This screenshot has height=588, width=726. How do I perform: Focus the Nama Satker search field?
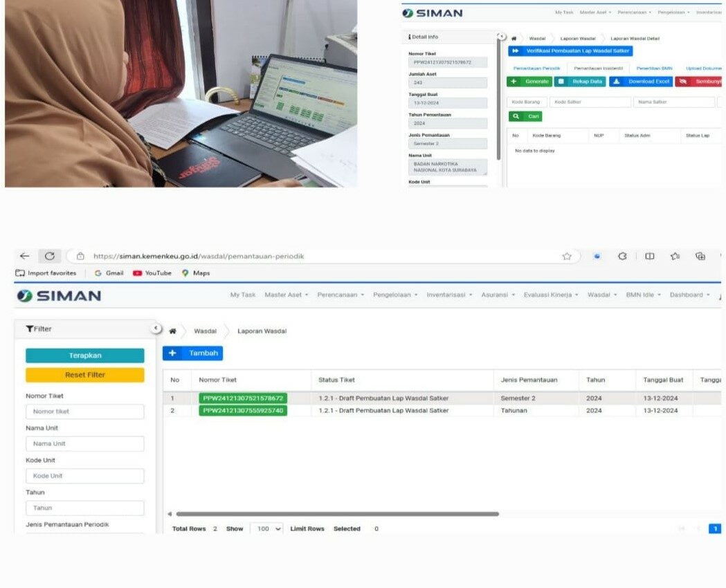click(673, 102)
